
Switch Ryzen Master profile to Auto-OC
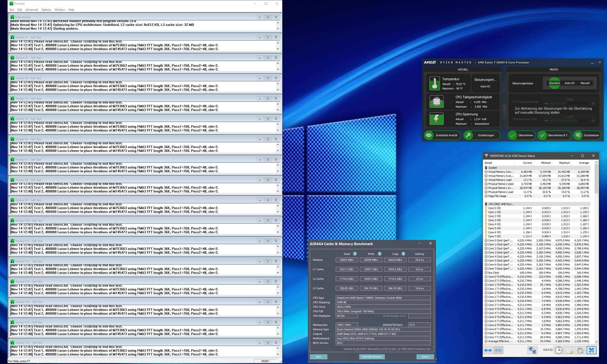569,83
